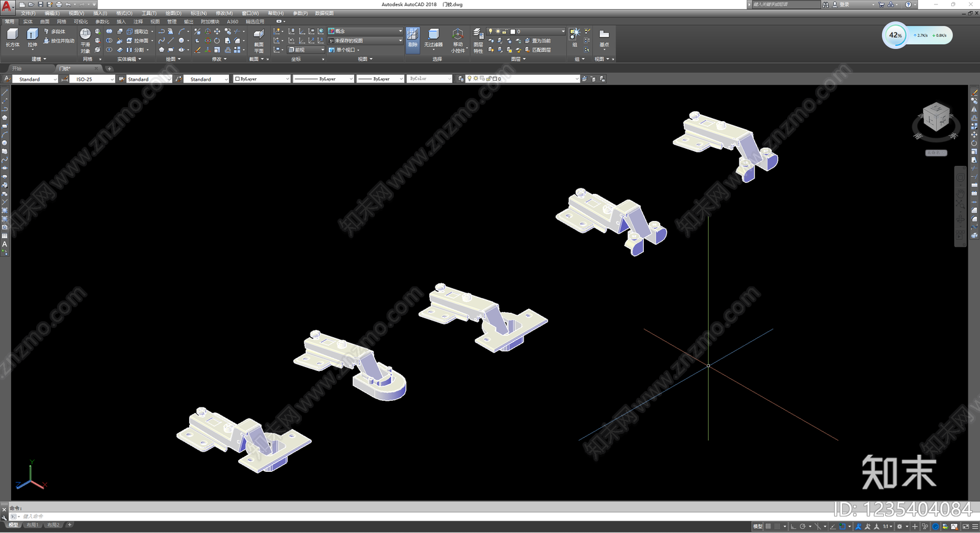Viewport: 980px width, 533px height.
Task: Click the ViewCube in drawing area
Action: point(936,117)
